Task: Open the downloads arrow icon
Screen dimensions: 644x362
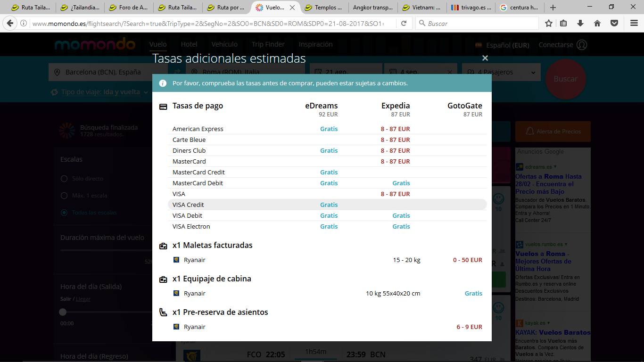Action: [x=580, y=23]
